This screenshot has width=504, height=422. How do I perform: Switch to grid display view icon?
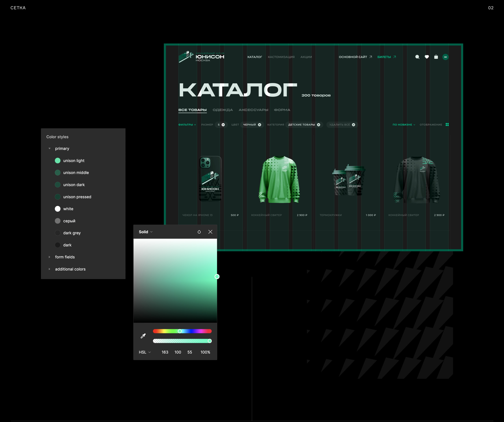(447, 125)
